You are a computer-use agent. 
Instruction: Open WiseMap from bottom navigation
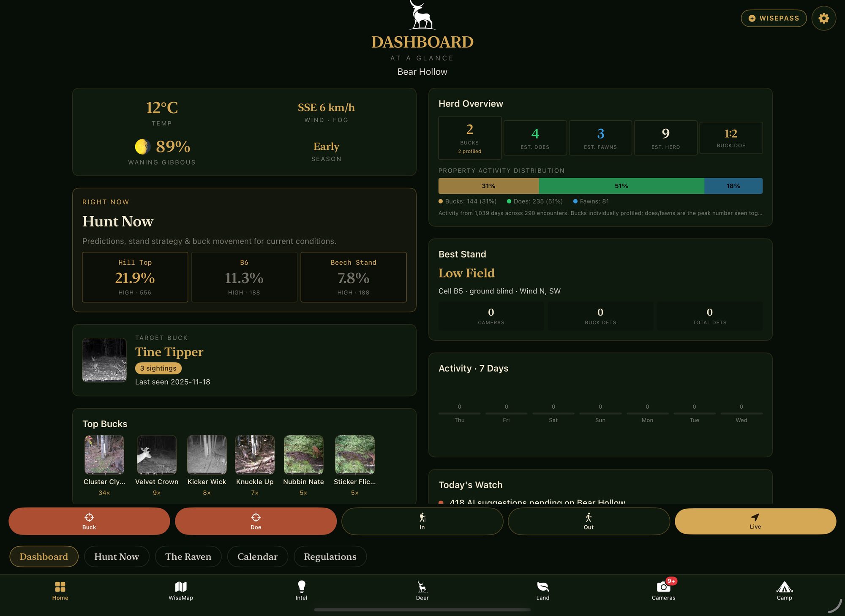[x=181, y=591]
